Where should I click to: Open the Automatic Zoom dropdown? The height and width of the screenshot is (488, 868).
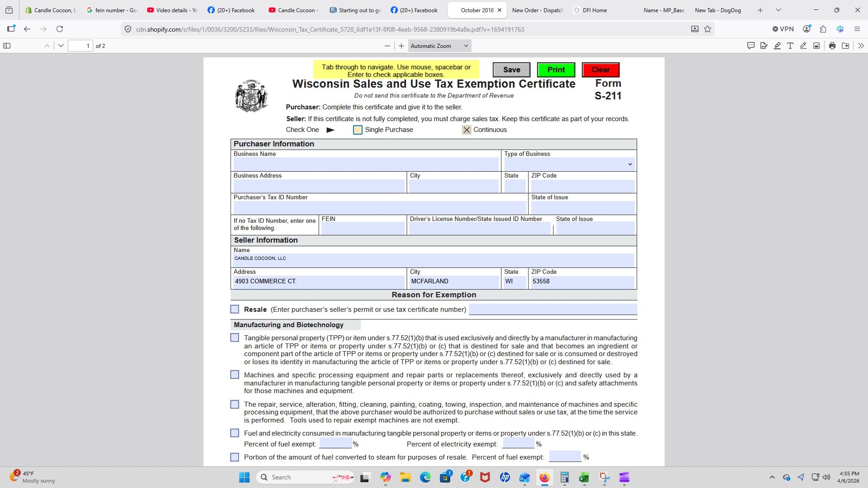439,46
